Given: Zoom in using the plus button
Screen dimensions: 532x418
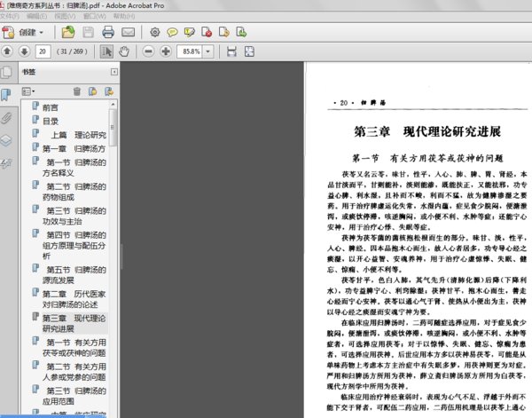Looking at the screenshot, I should tap(166, 51).
